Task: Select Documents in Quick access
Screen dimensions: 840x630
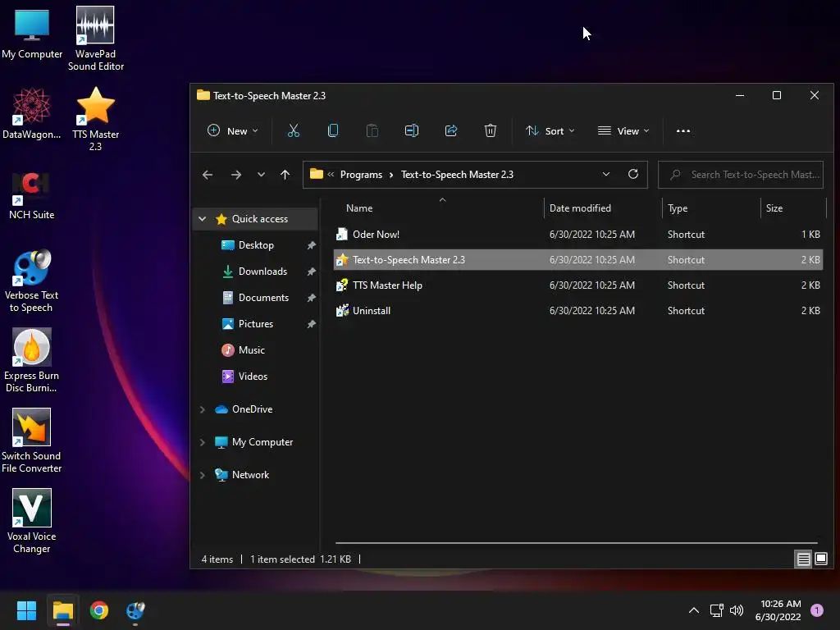Action: click(x=263, y=297)
